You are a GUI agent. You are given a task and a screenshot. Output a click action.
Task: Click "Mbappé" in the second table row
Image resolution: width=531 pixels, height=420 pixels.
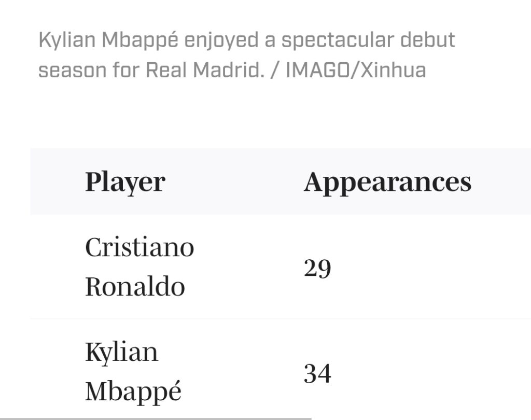tap(133, 391)
